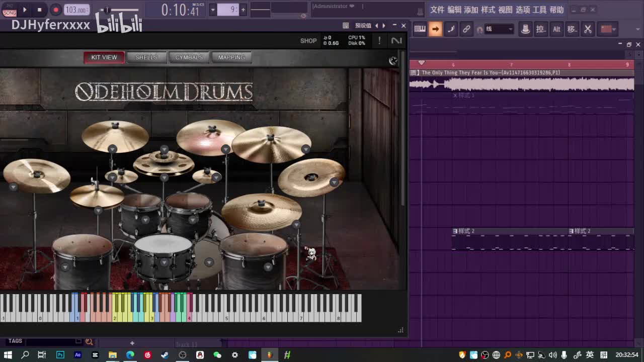
Task: Open WeChat from the taskbar
Action: click(217, 355)
